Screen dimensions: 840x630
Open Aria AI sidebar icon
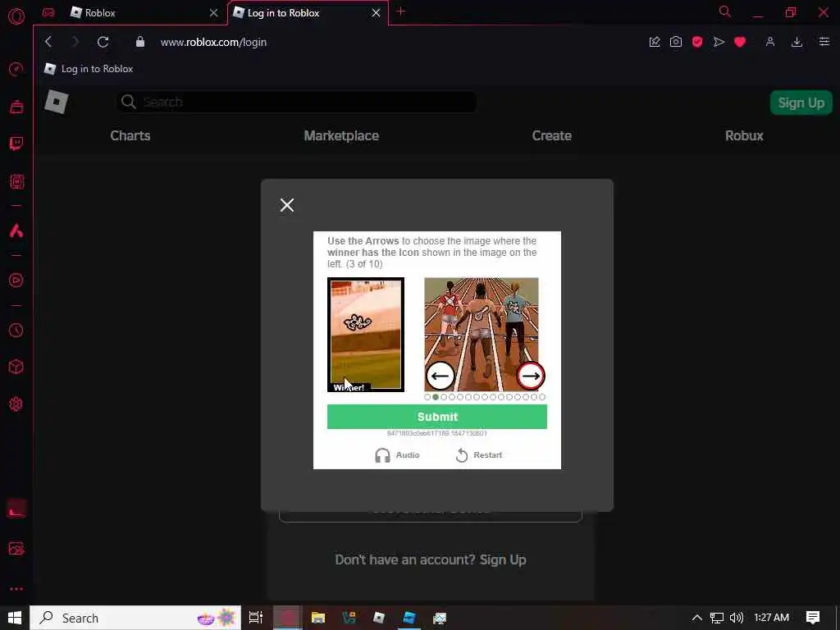[16, 231]
